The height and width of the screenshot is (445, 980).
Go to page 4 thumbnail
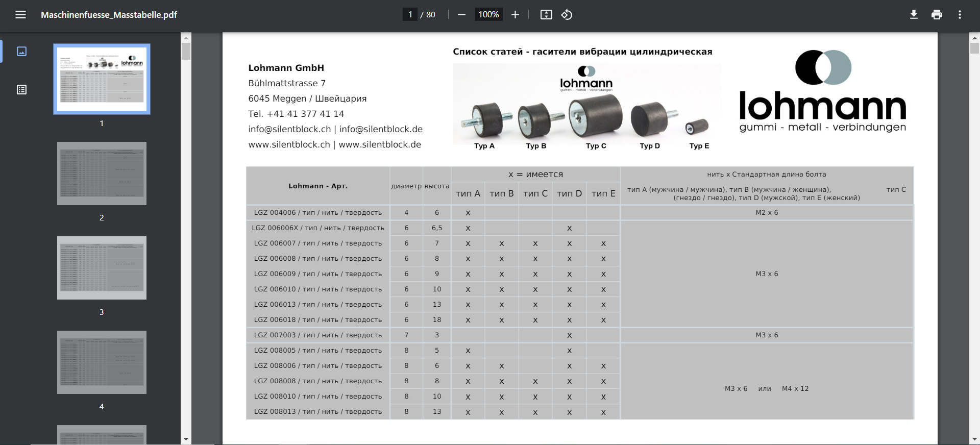click(x=102, y=362)
